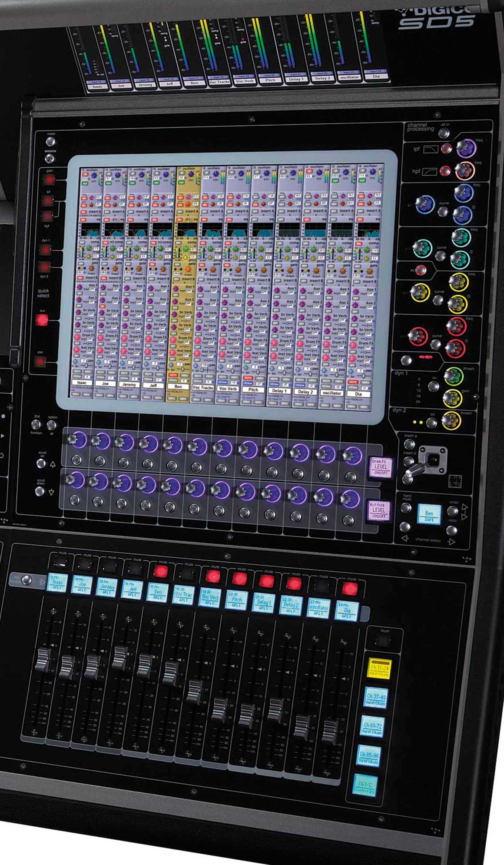Push the quick select pan button

tap(40, 362)
